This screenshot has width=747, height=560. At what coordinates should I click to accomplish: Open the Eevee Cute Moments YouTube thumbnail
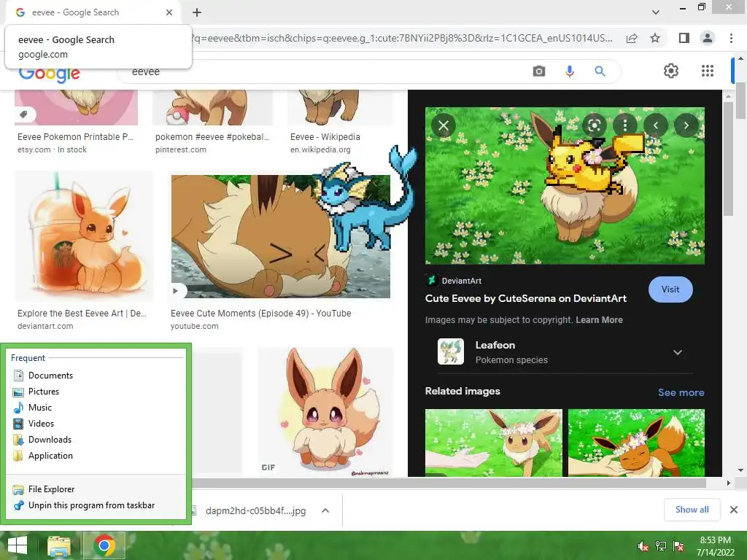[281, 237]
